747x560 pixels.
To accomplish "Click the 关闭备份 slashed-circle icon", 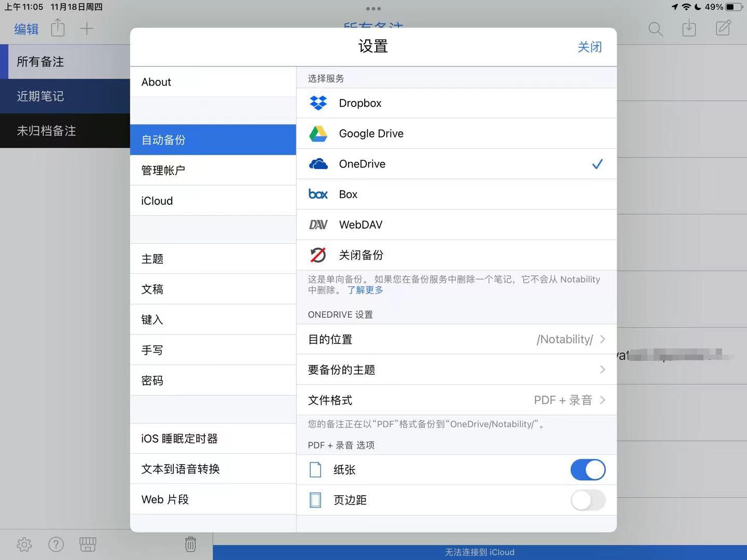I will click(318, 255).
